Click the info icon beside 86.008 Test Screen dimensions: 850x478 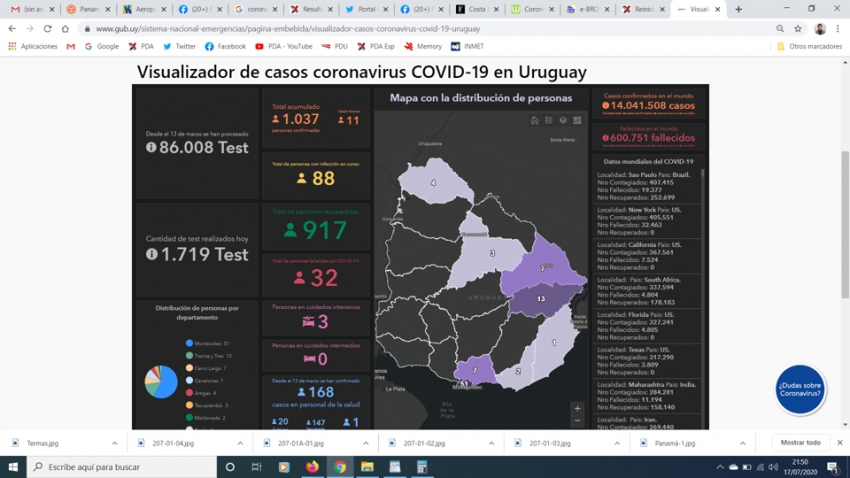click(151, 147)
